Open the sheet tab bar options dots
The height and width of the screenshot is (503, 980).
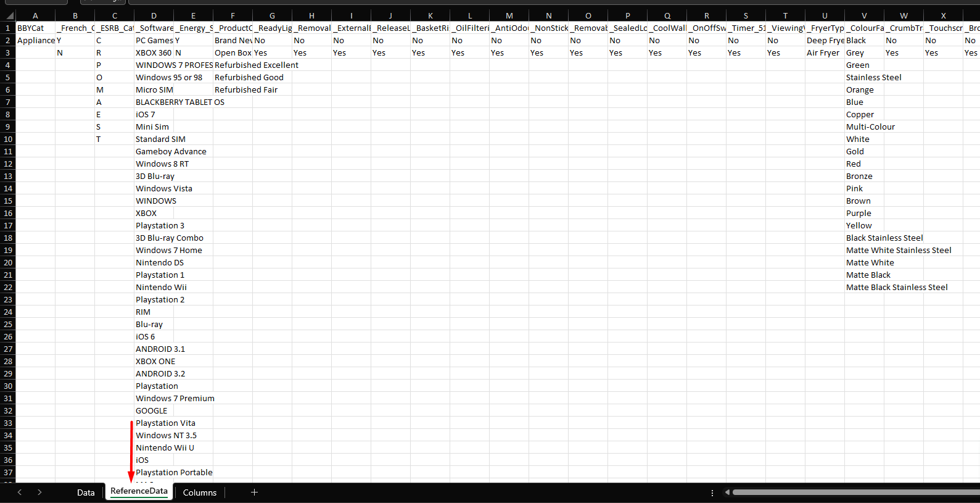pos(712,493)
